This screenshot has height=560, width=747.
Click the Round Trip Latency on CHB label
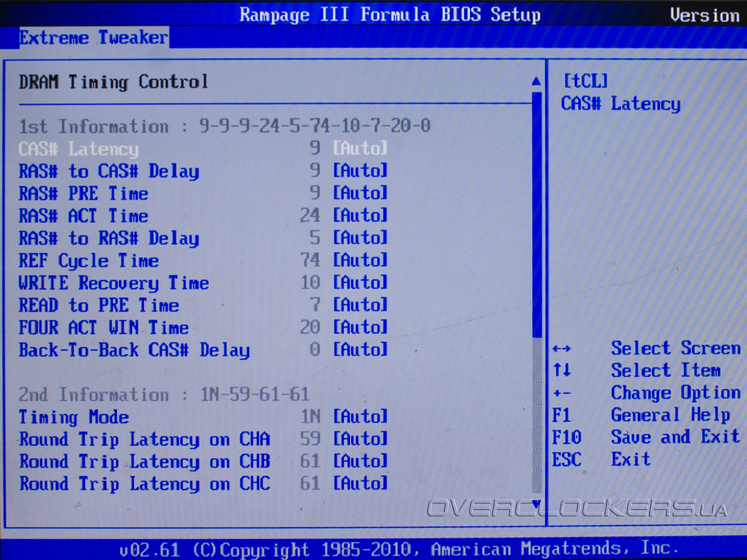[145, 461]
